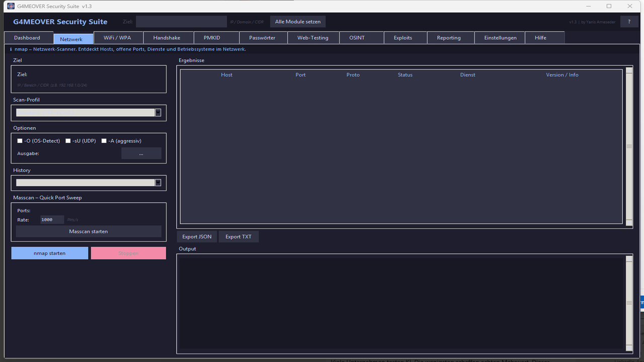The height and width of the screenshot is (362, 644).
Task: Open the question mark help button
Action: [x=629, y=22]
